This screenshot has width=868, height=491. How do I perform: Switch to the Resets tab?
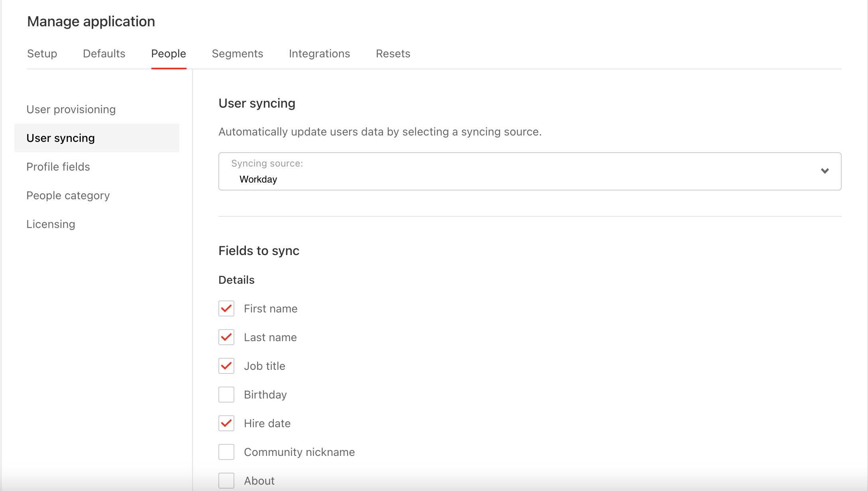point(393,54)
